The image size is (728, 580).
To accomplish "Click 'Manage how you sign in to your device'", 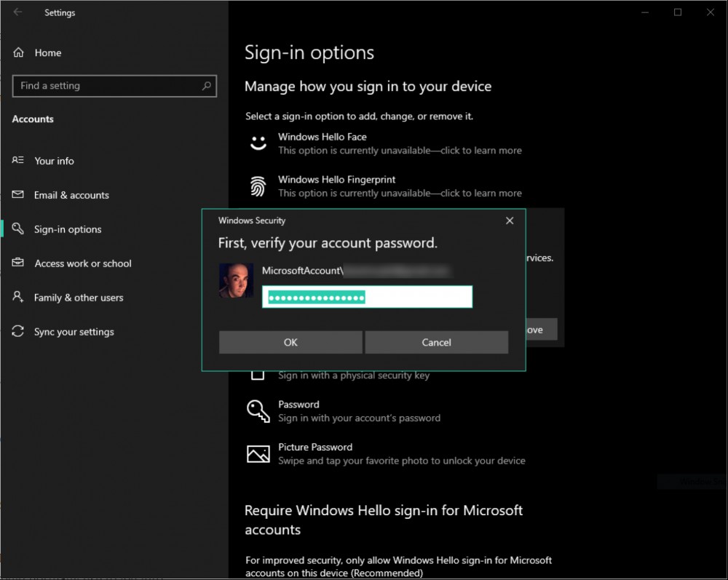I will point(368,87).
